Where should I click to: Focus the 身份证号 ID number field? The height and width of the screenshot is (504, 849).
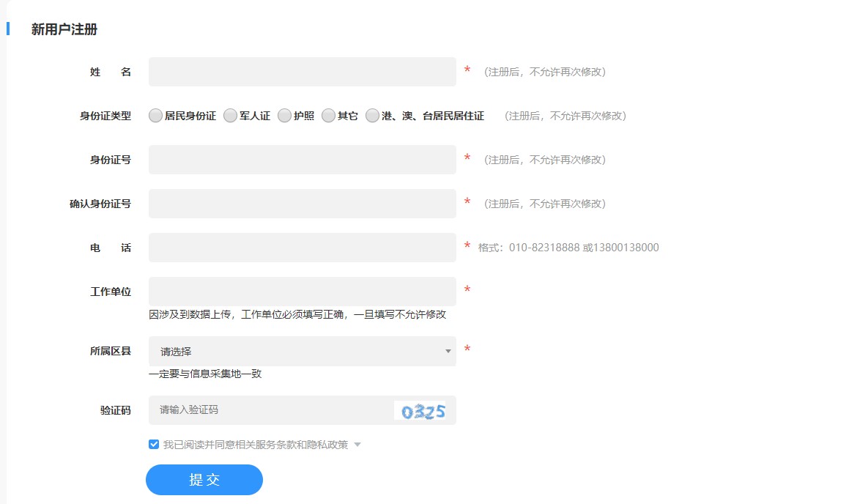click(x=302, y=159)
